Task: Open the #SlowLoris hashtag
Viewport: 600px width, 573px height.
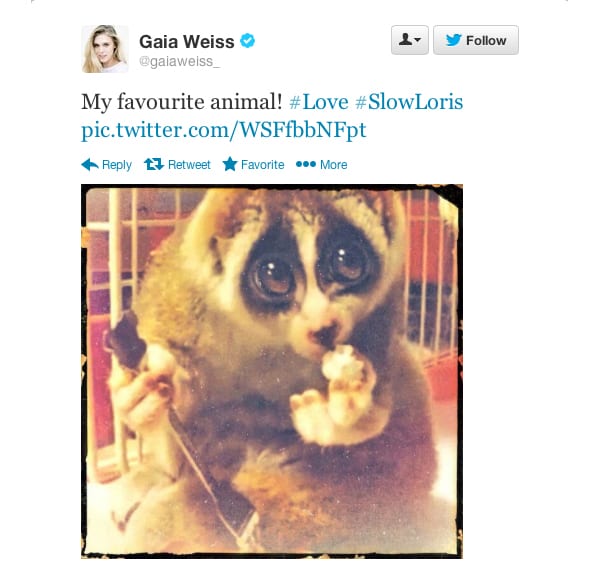Action: (x=409, y=102)
